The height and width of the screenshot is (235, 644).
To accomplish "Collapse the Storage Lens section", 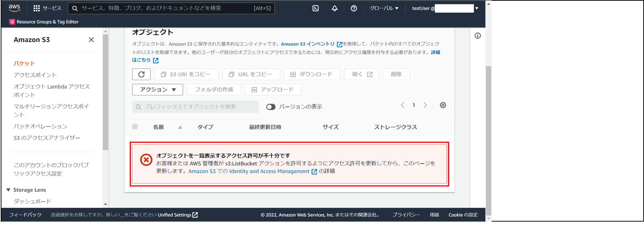I will (8, 190).
